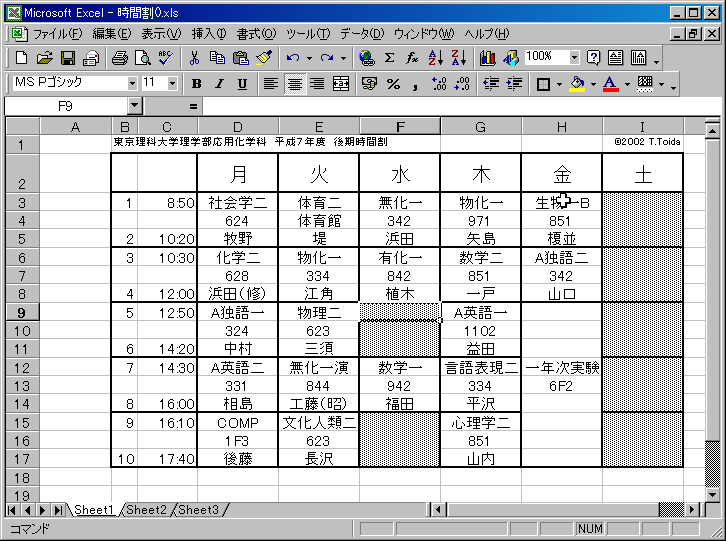The image size is (726, 541).
Task: Expand the Undo history dropdown arrow
Action: point(309,59)
